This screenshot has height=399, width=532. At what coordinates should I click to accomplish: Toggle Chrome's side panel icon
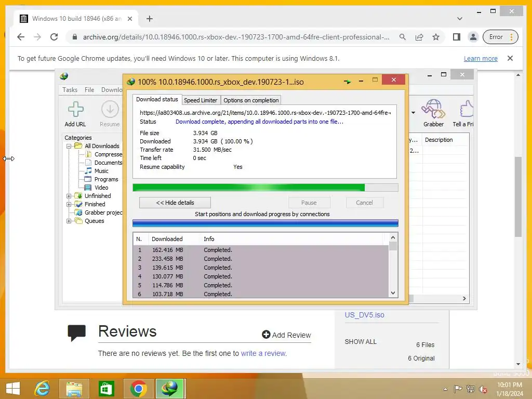tap(457, 37)
